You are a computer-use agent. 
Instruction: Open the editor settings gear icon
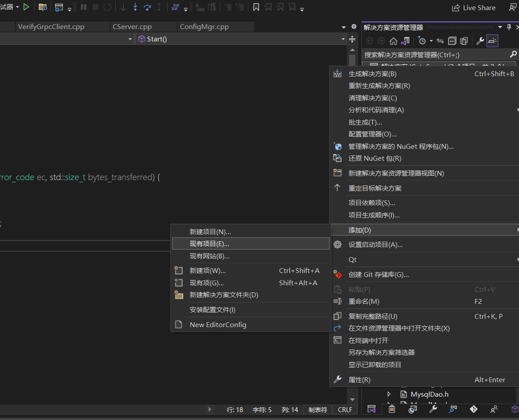(x=354, y=26)
